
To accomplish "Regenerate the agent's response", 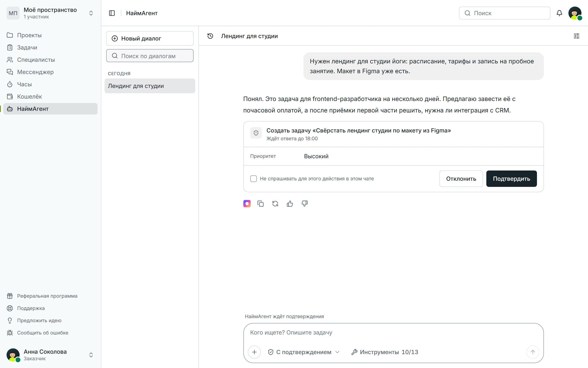I will tap(275, 204).
